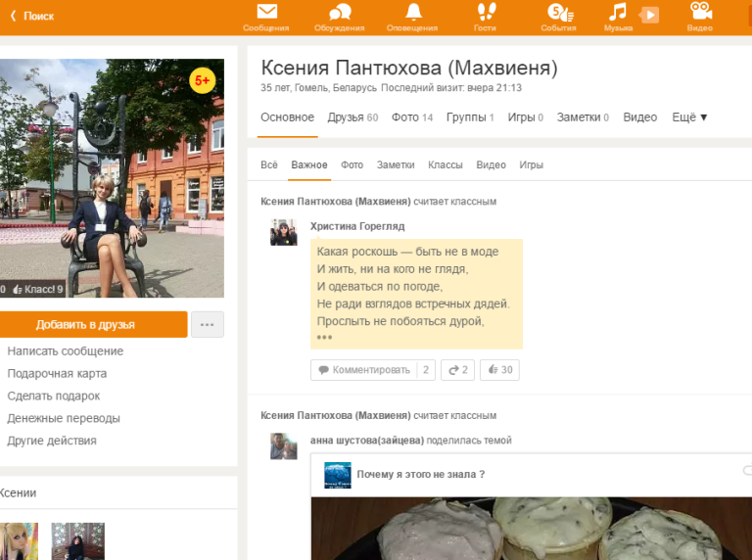Open the Игры 0 profile tab

pyautogui.click(x=525, y=117)
